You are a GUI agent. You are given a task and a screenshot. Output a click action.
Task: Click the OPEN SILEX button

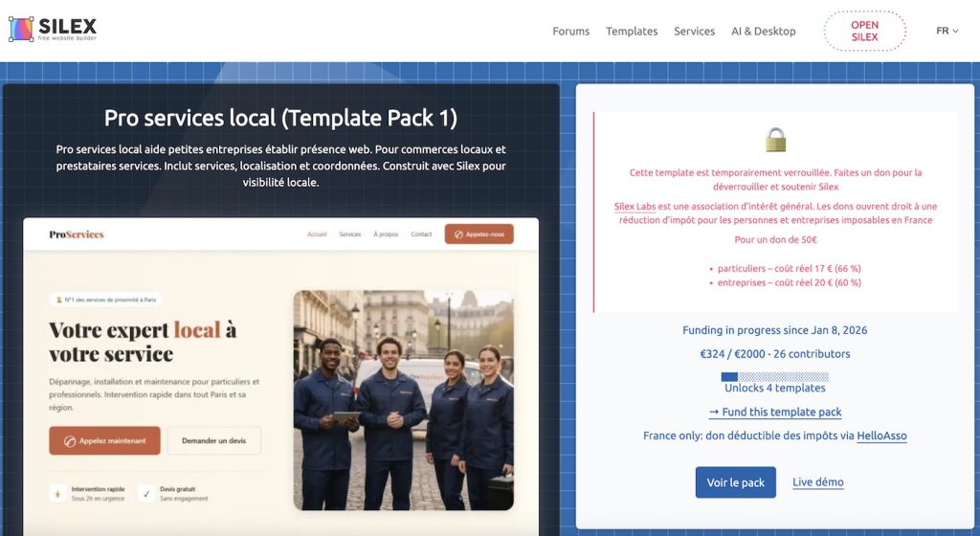click(x=864, y=31)
